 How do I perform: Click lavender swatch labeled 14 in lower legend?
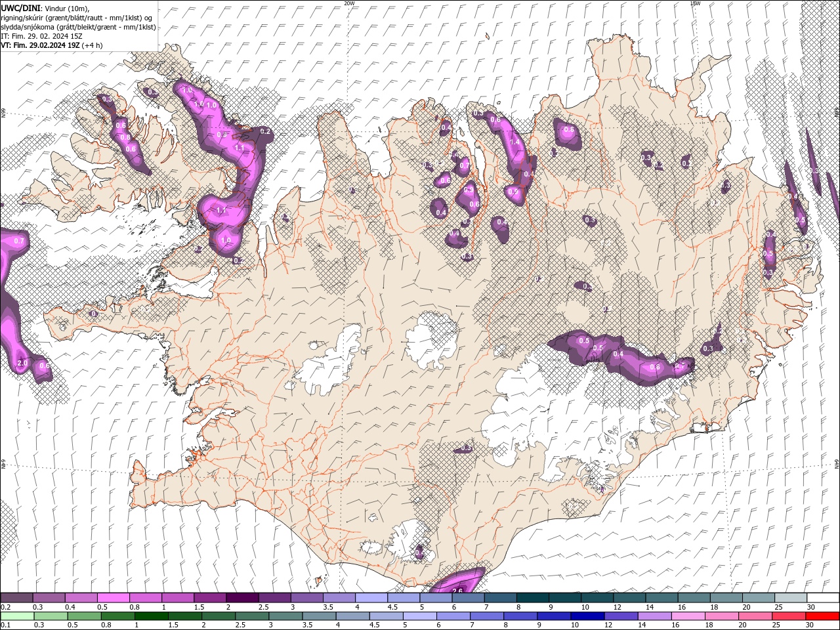pos(655,616)
